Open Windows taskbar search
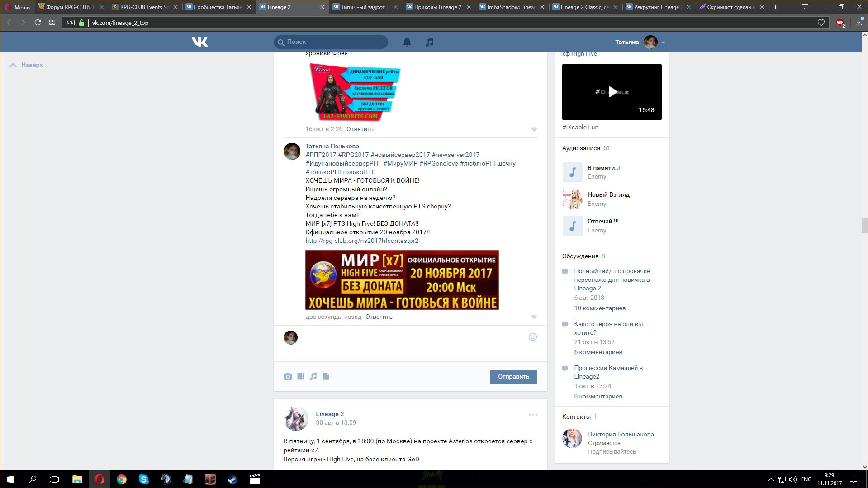The height and width of the screenshot is (488, 868). tap(33, 479)
